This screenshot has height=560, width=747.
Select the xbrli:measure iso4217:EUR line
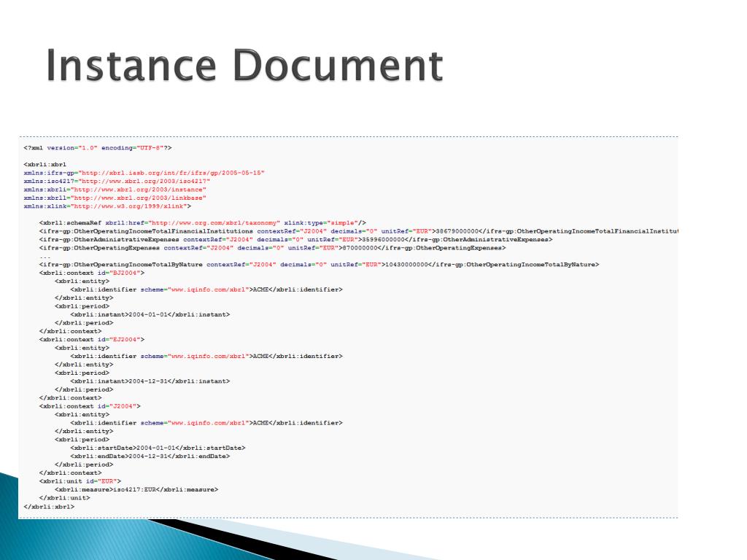click(136, 489)
